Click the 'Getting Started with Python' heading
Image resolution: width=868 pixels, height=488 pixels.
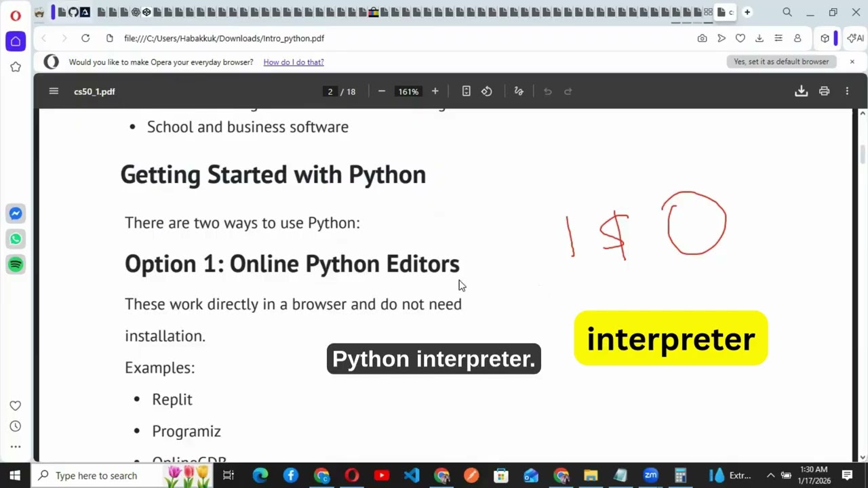coord(273,175)
